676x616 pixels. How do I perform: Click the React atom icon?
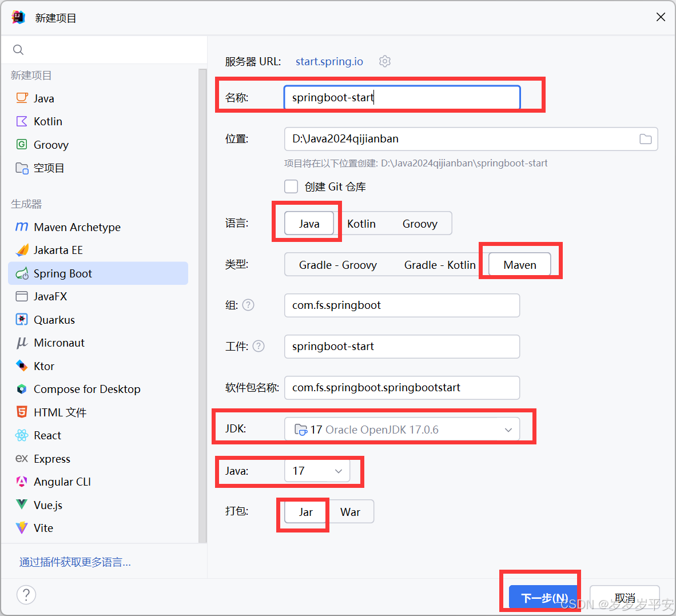point(22,435)
